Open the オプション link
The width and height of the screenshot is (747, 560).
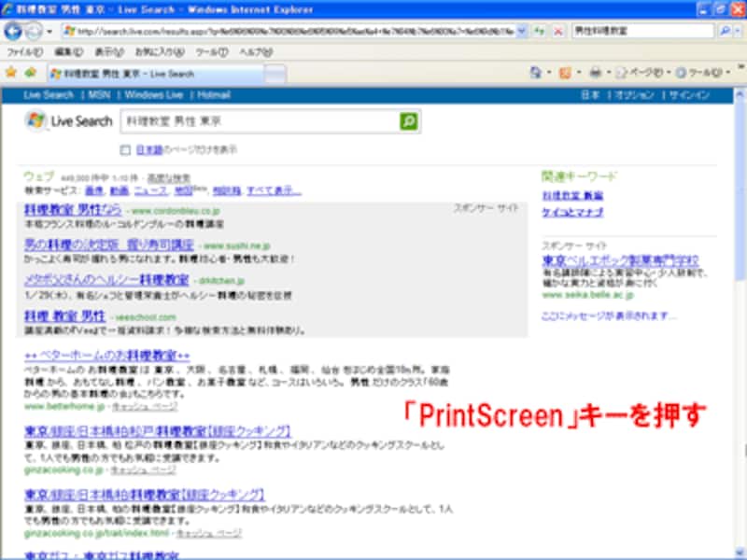tap(634, 95)
